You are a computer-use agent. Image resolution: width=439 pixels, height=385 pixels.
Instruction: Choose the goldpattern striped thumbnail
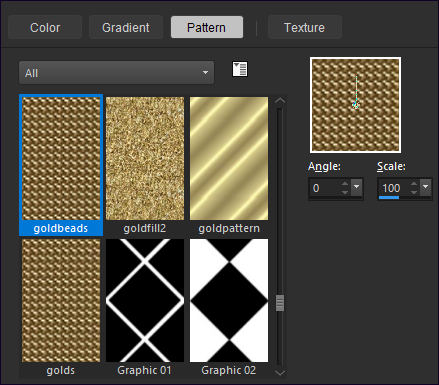(229, 158)
